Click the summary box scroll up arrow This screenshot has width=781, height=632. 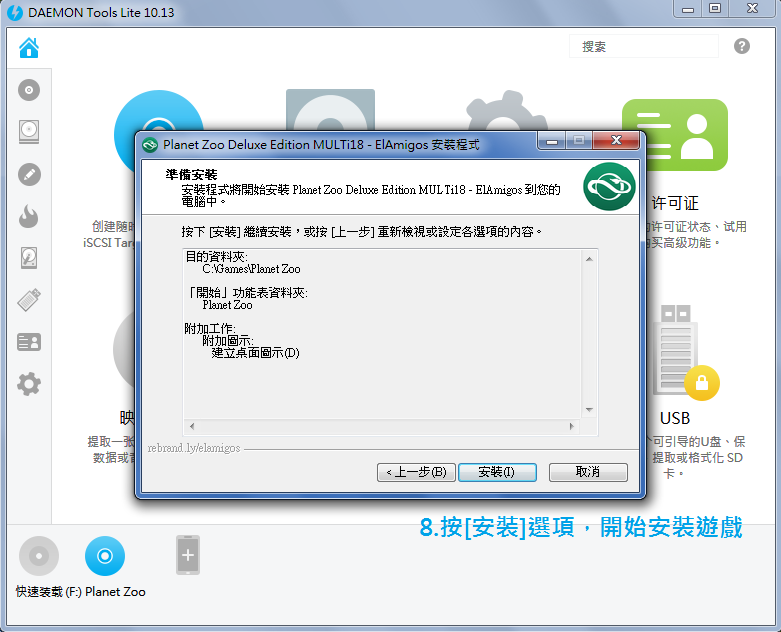pyautogui.click(x=589, y=259)
